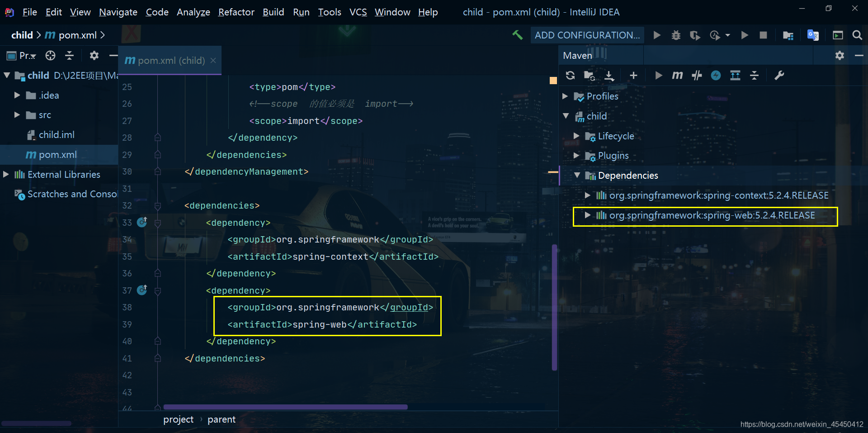Click the editor vertical scrollbar thumb
Screen dimensions: 868x433
click(554, 308)
